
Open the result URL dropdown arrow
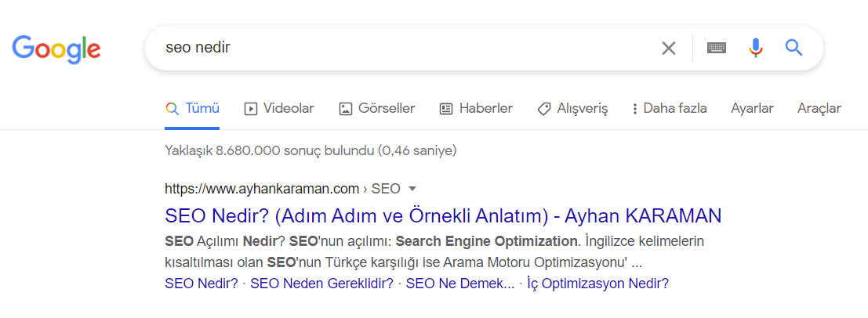[412, 189]
